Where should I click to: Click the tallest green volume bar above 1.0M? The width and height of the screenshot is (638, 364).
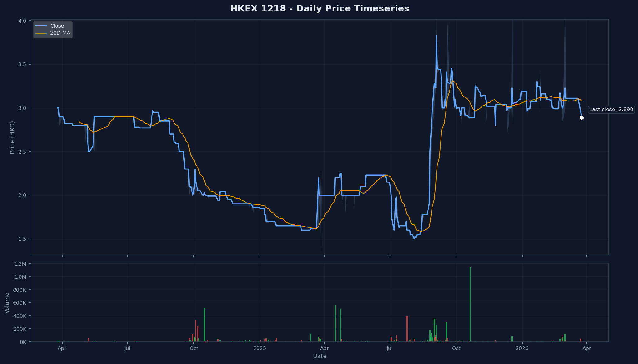point(470,304)
